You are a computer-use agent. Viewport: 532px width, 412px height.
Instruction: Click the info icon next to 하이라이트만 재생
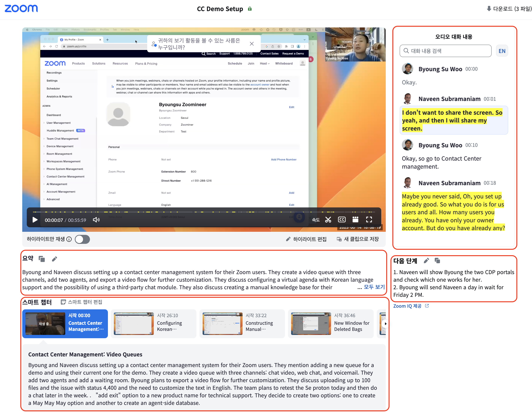coord(69,239)
